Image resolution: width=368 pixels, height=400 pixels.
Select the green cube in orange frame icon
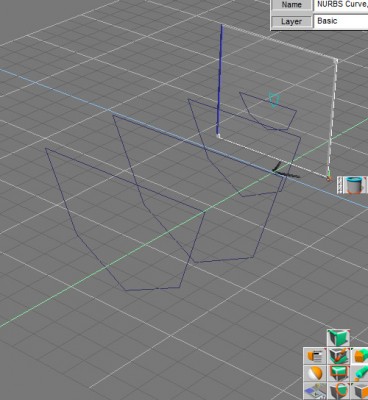(338, 373)
